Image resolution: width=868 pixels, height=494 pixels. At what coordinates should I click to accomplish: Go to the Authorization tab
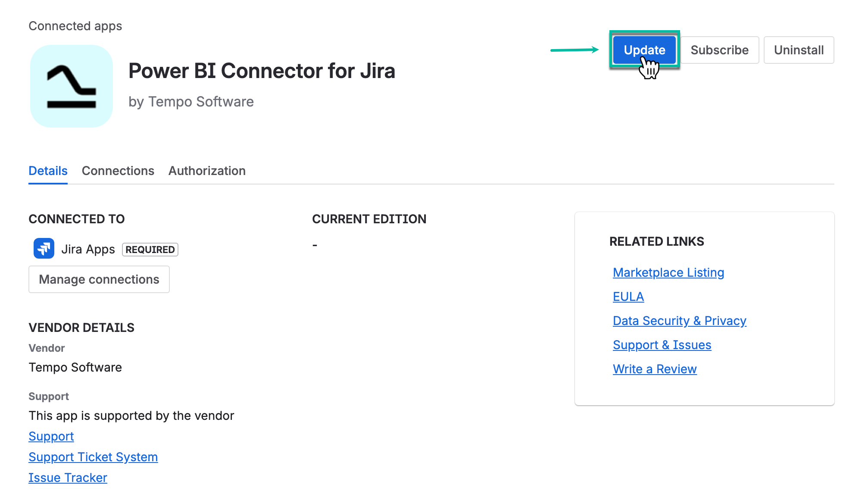207,171
